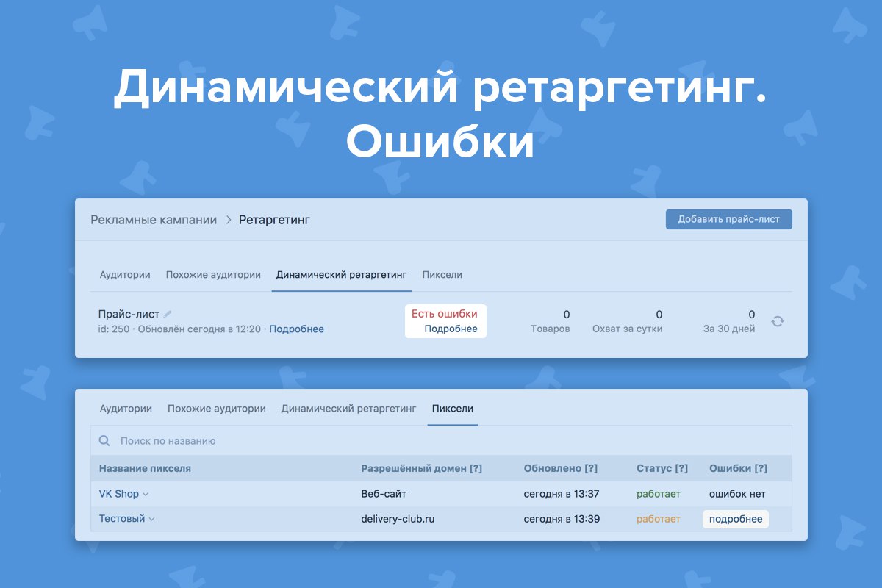The width and height of the screenshot is (882, 588).
Task: Switch to Аудитории tab in lower panel
Action: 126,409
